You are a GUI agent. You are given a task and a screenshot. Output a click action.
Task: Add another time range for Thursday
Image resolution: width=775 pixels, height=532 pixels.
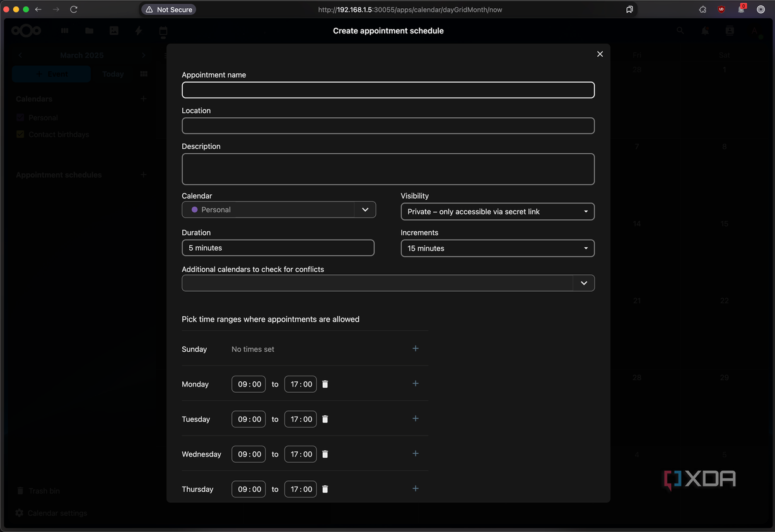[x=416, y=489]
